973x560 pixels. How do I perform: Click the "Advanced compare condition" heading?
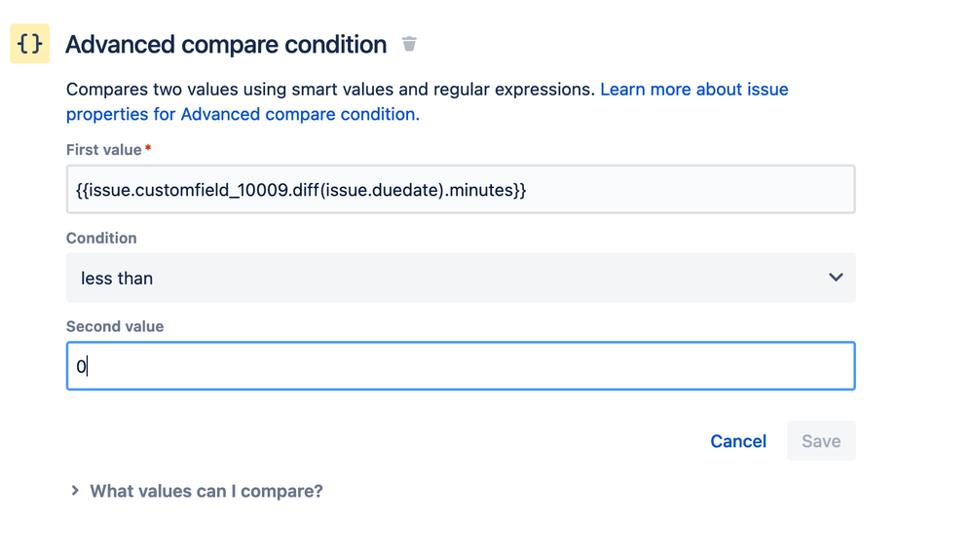pos(226,45)
